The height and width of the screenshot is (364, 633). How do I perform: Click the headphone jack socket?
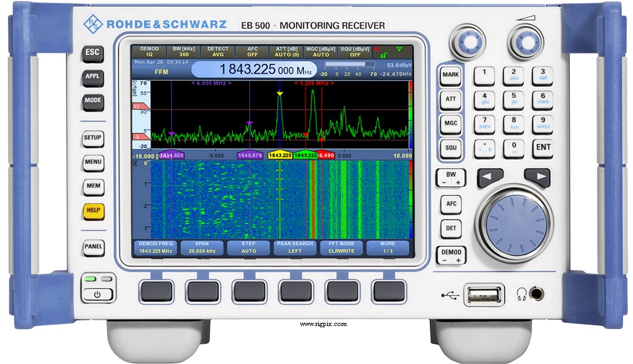(x=537, y=294)
